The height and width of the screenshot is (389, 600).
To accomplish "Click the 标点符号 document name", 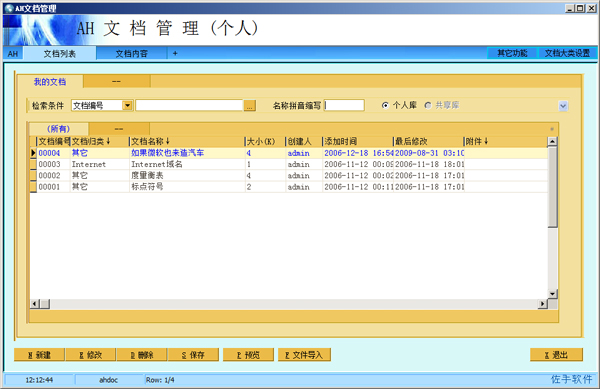I will coord(147,187).
